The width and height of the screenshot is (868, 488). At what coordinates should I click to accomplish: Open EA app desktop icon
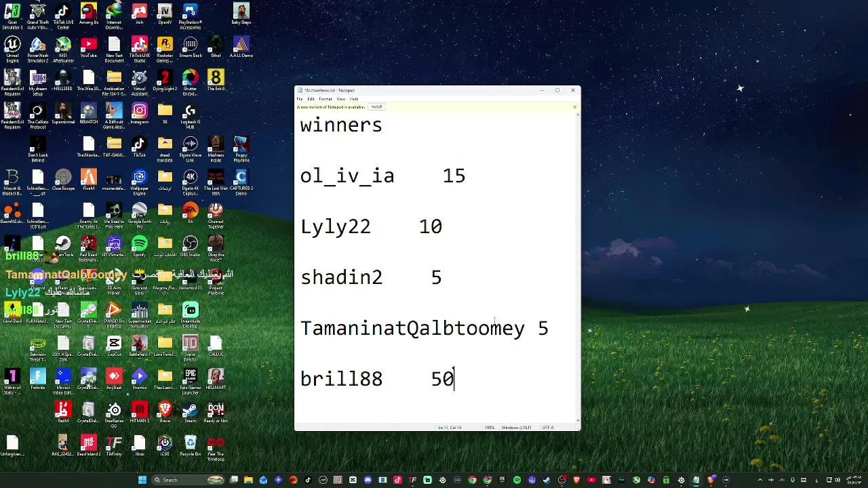(191, 214)
